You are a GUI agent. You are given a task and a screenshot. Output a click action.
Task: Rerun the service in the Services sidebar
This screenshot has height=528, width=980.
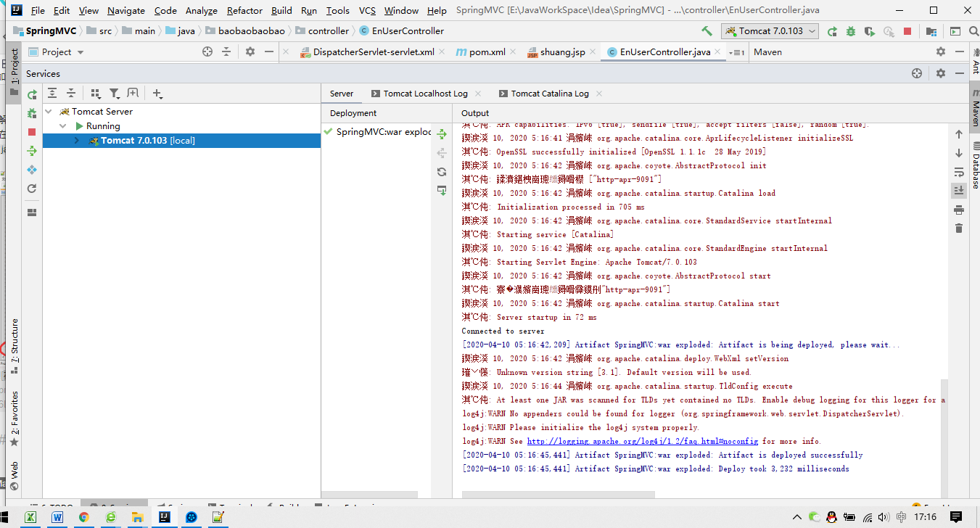click(32, 95)
